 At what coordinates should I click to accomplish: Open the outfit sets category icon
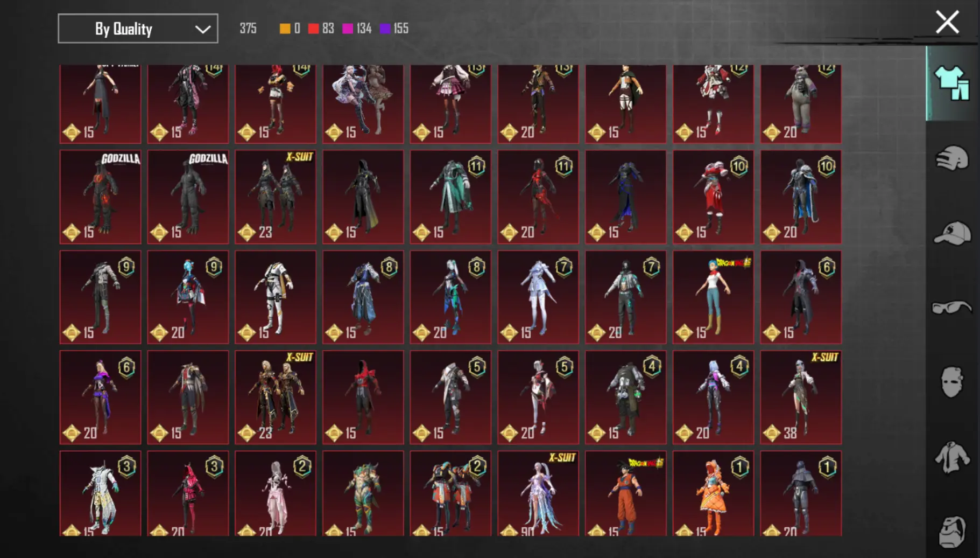point(951,83)
